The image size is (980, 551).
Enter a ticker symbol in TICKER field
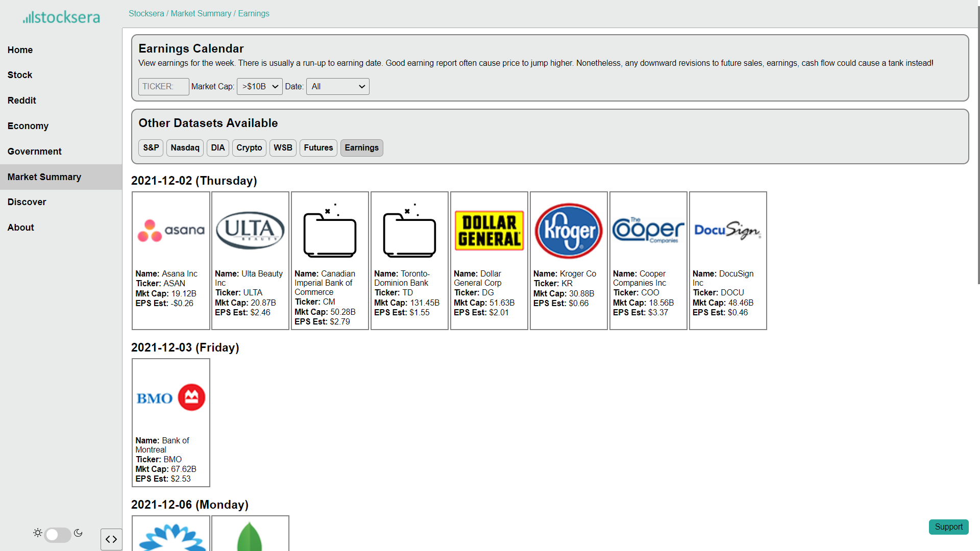click(163, 86)
